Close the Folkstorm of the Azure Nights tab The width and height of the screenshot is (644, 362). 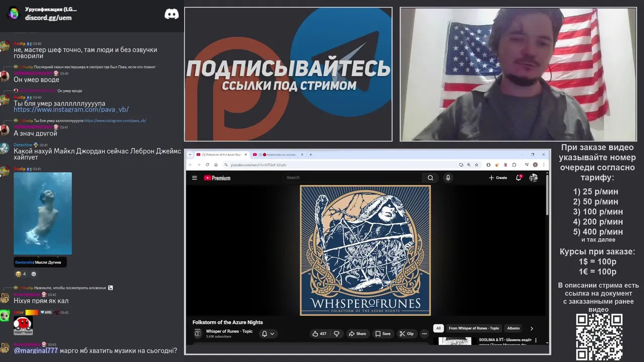click(x=246, y=154)
